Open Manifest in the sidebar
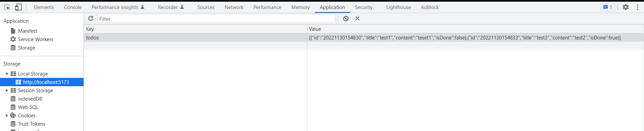The width and height of the screenshot is (644, 131). 28,31
